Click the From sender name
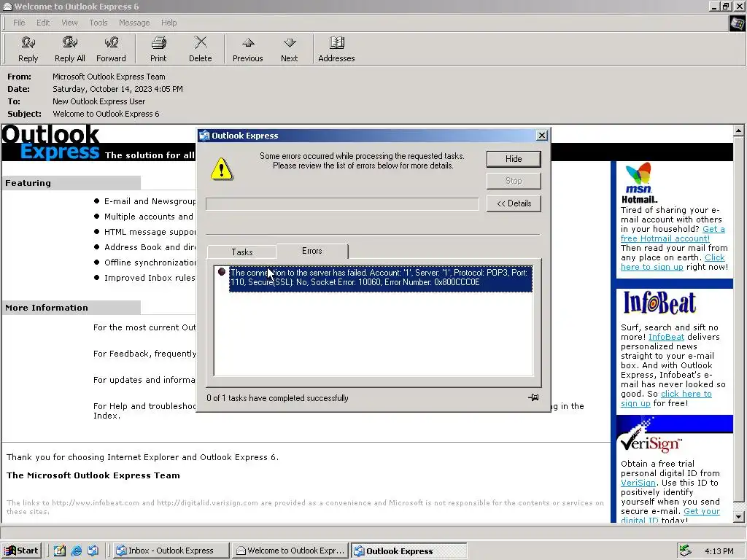This screenshot has height=560, width=747. tap(109, 77)
